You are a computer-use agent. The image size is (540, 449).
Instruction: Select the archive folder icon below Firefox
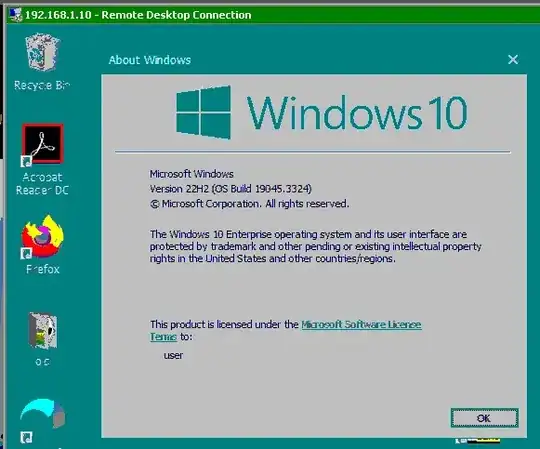click(43, 331)
